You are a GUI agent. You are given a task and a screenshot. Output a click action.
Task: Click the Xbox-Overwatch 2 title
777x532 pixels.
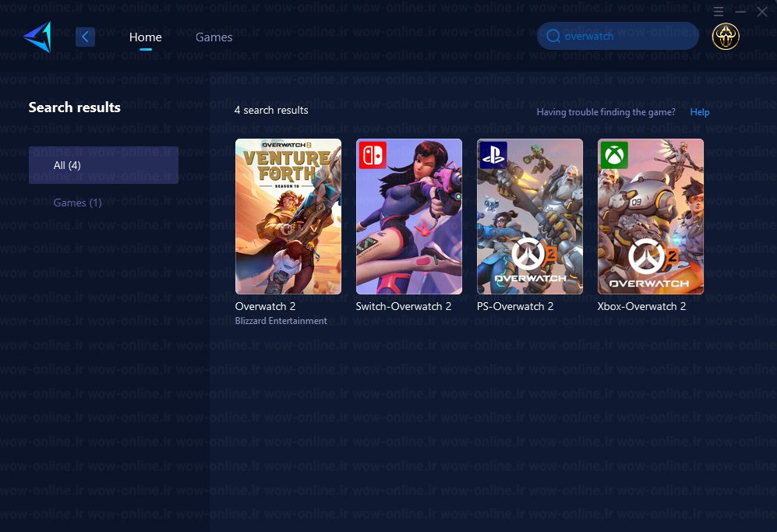[641, 306]
